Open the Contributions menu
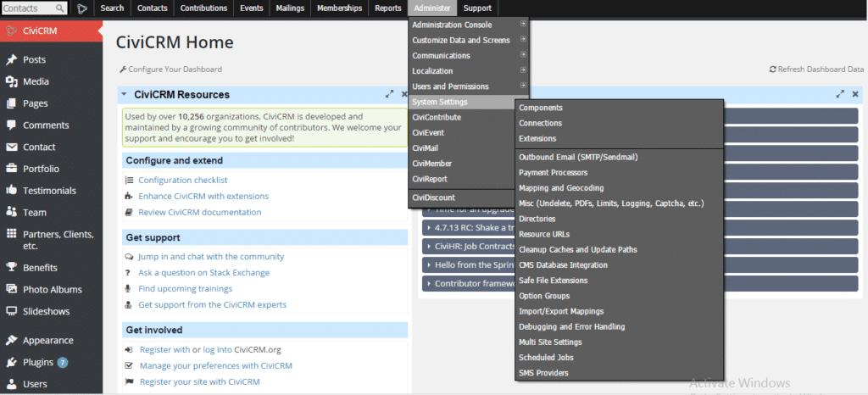 click(x=203, y=8)
